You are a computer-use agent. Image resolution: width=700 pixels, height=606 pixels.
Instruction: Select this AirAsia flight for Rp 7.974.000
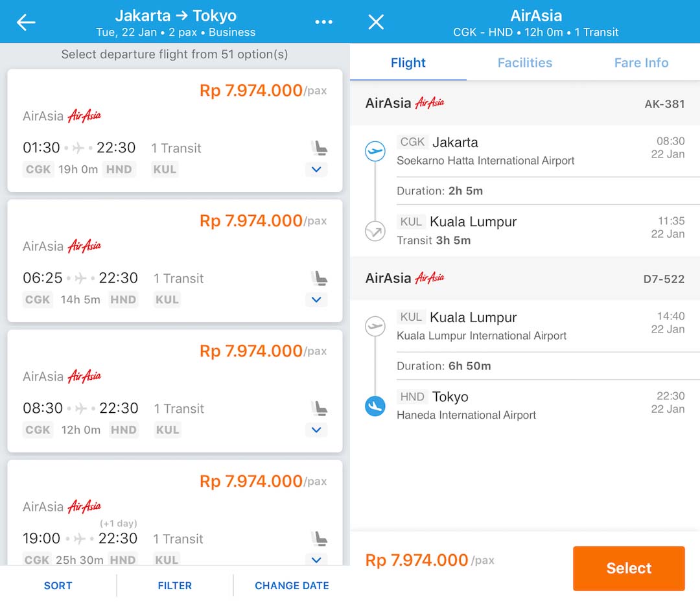[628, 568]
